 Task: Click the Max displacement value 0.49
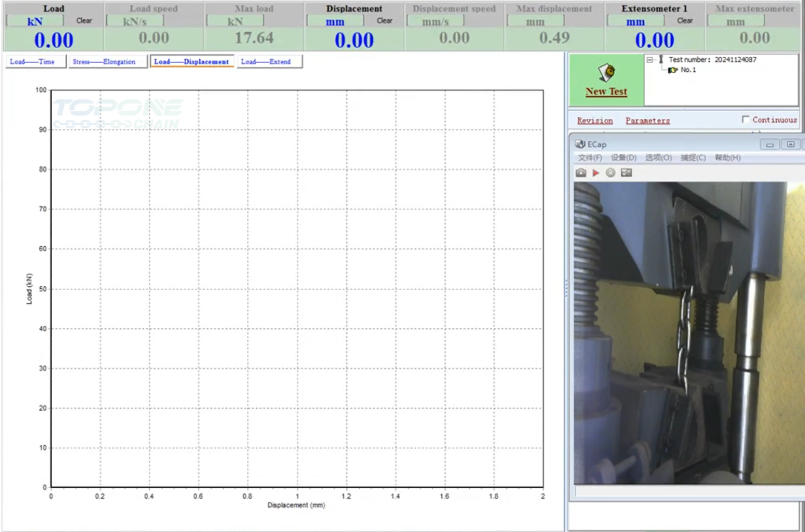[x=554, y=38]
